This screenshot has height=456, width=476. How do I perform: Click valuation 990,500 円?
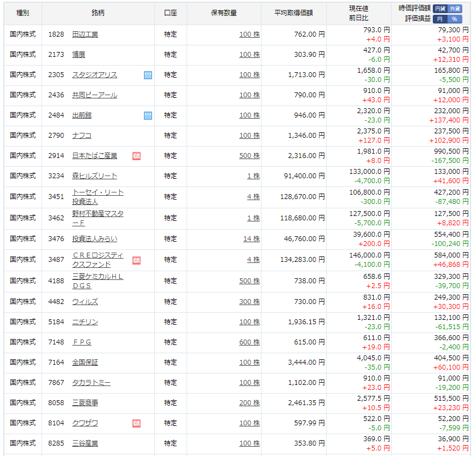451,151
